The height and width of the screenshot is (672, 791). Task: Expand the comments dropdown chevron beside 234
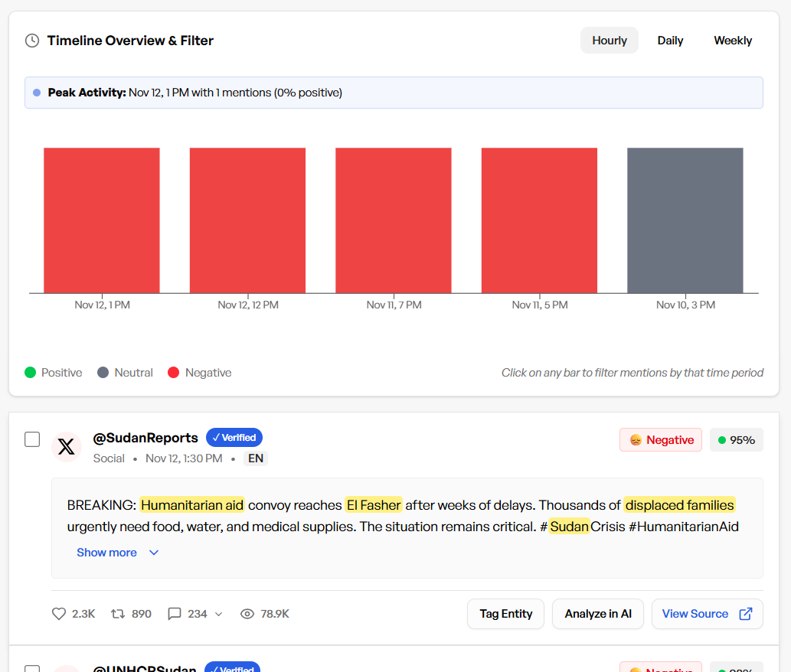pos(219,614)
